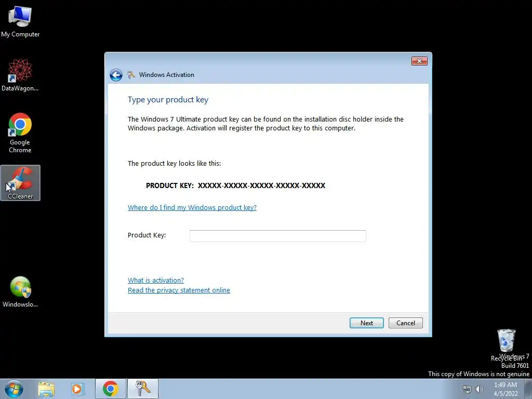Viewport: 532px width, 399px height.
Task: Click the Next button
Action: (x=366, y=323)
